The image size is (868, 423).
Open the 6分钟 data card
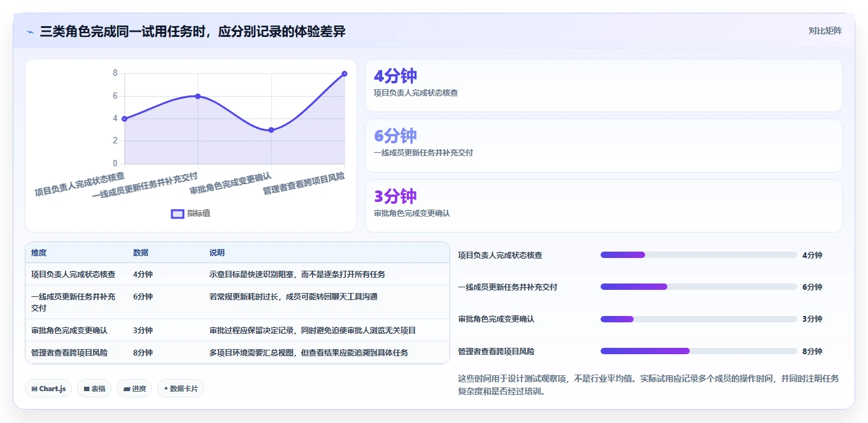coord(604,145)
